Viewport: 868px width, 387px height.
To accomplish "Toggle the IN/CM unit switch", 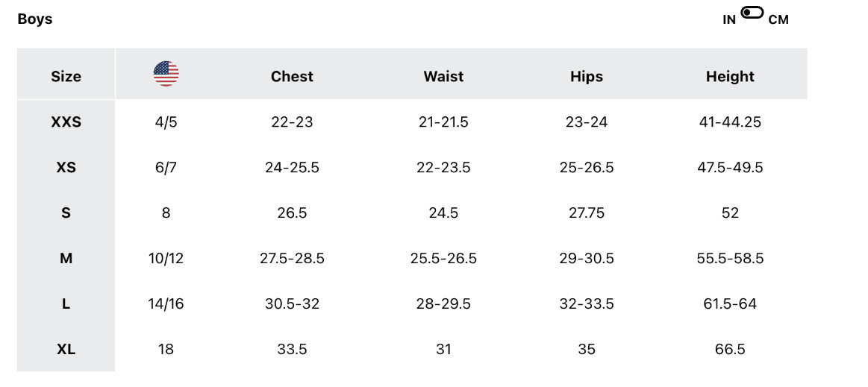I will [x=752, y=13].
